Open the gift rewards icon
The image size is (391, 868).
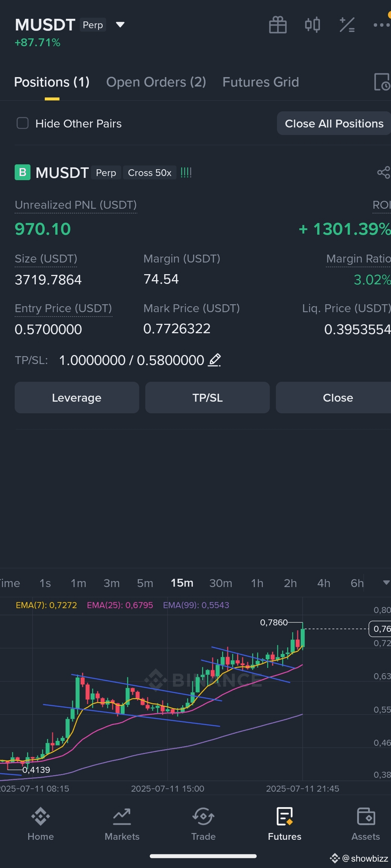(278, 25)
